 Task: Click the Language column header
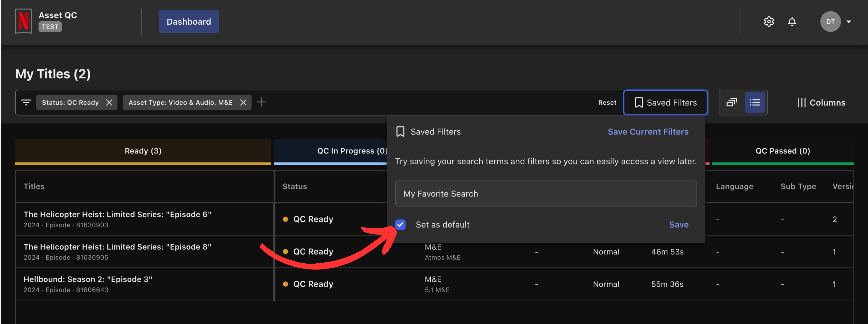coord(734,186)
